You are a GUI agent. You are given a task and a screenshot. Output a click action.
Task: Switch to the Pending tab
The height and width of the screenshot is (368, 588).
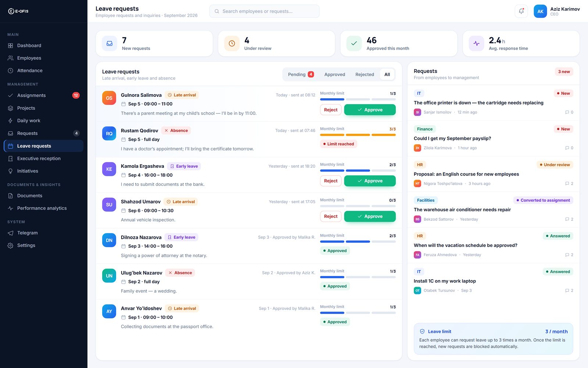(301, 74)
